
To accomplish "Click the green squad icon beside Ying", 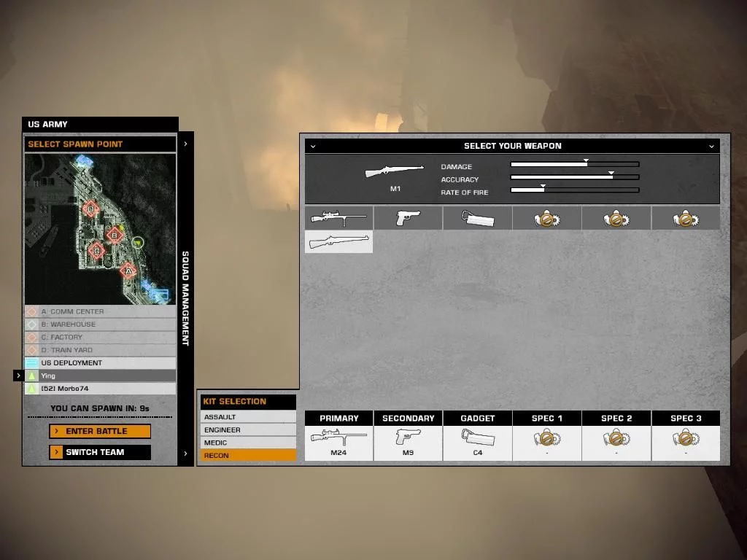I will (31, 376).
